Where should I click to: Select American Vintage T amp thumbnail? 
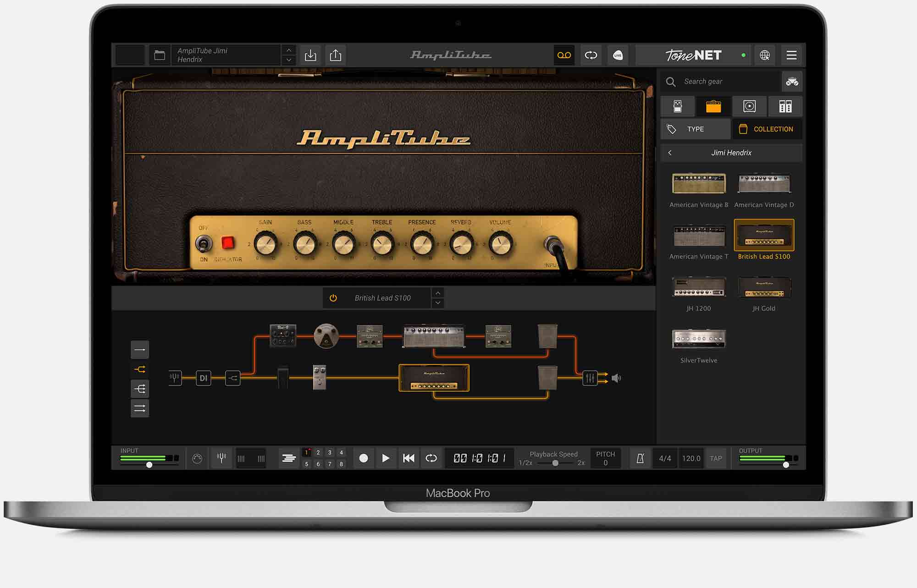click(699, 236)
